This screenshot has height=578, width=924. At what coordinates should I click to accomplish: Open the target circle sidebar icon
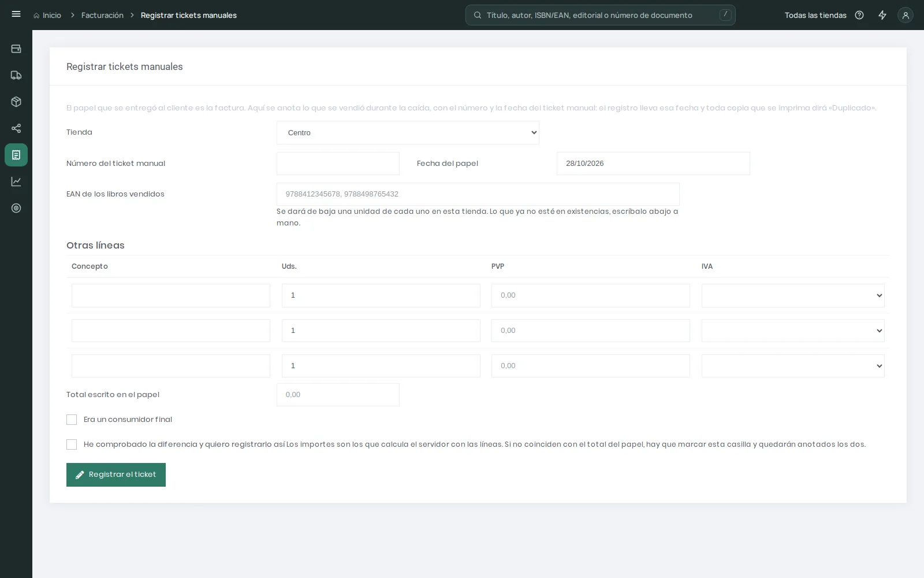click(x=16, y=208)
